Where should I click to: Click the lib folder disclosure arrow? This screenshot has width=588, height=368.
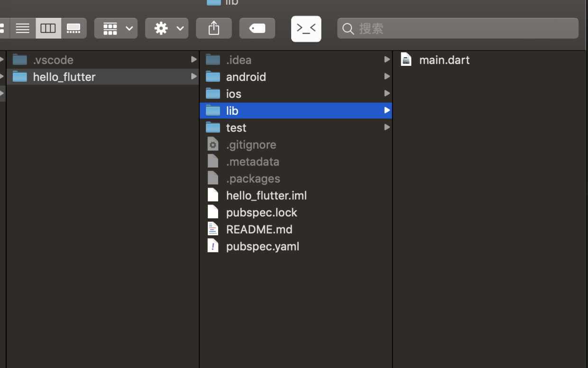click(x=387, y=110)
